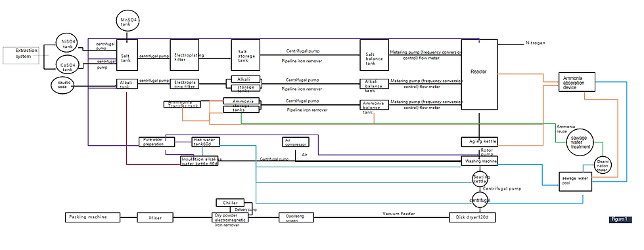Click the Reactor box
This screenshot has width=644, height=250.
click(479, 75)
